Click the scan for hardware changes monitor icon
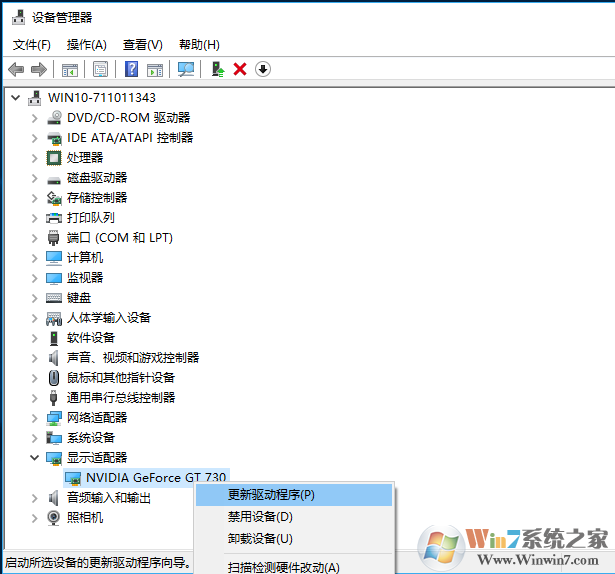 point(186,69)
